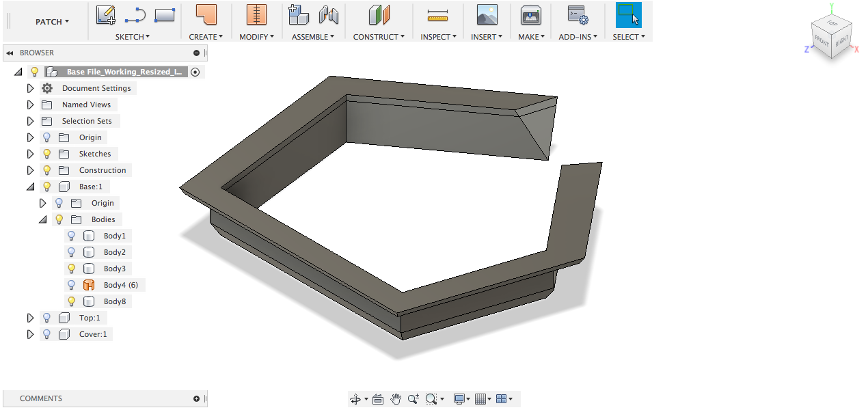The height and width of the screenshot is (410, 868).
Task: Click the Joint assemble icon
Action: point(329,14)
